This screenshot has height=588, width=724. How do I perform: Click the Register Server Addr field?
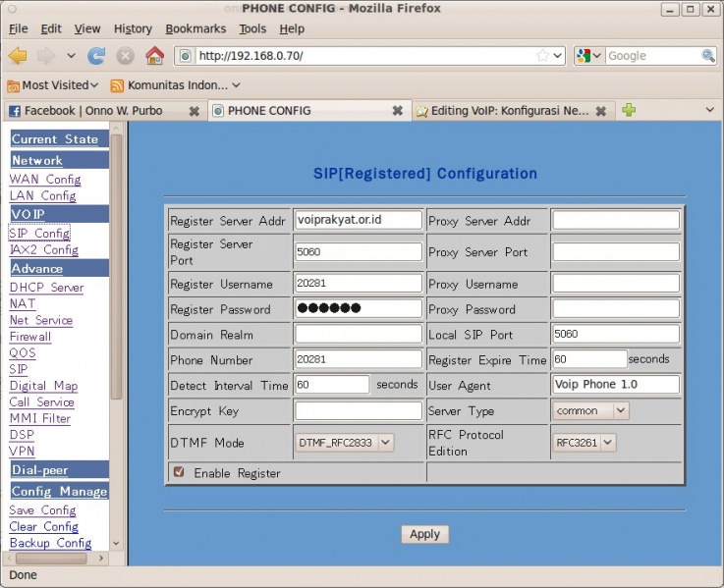358,221
